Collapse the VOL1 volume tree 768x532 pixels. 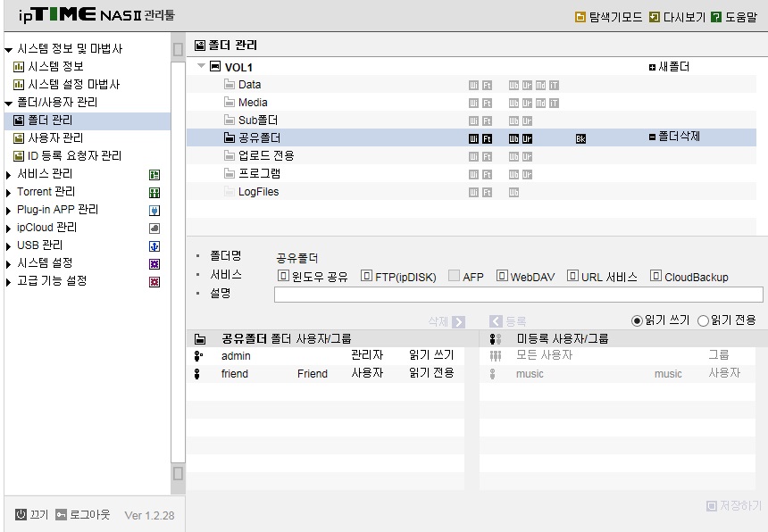[x=201, y=65]
